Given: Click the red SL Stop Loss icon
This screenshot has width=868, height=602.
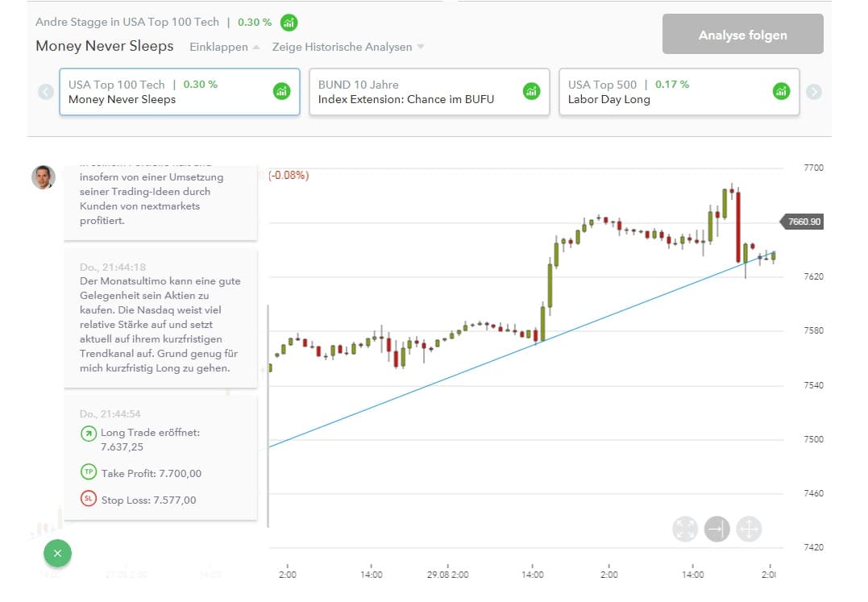Looking at the screenshot, I should coord(88,499).
